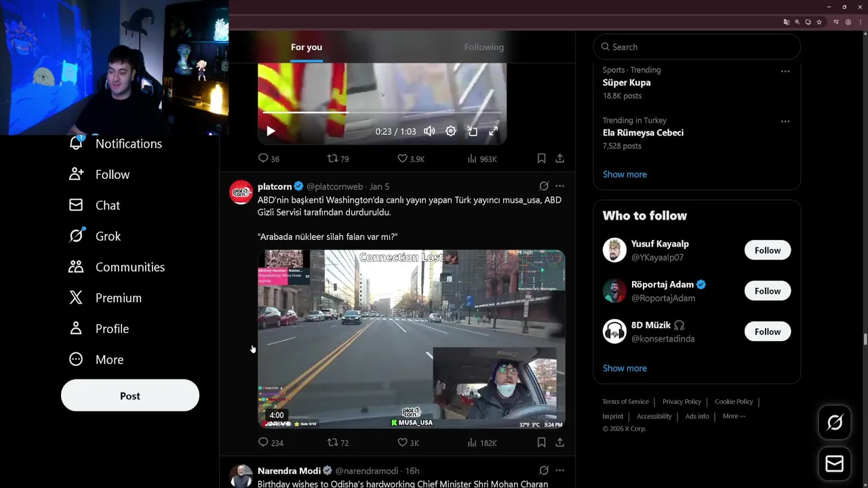Viewport: 868px width, 488px height.
Task: Open browser zoom magnifier icon
Action: pyautogui.click(x=797, y=22)
